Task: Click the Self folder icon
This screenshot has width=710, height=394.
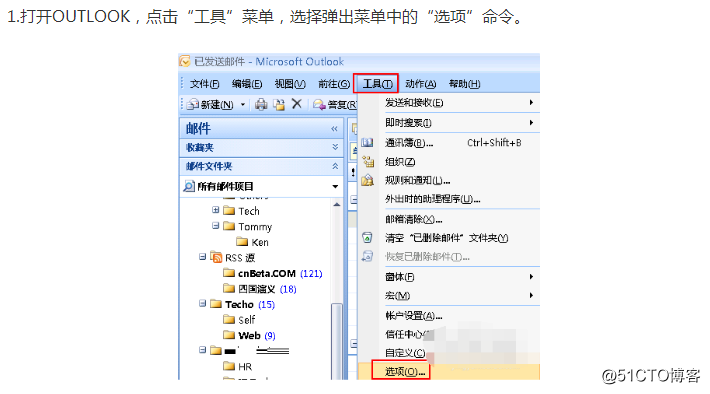Action: (x=229, y=320)
